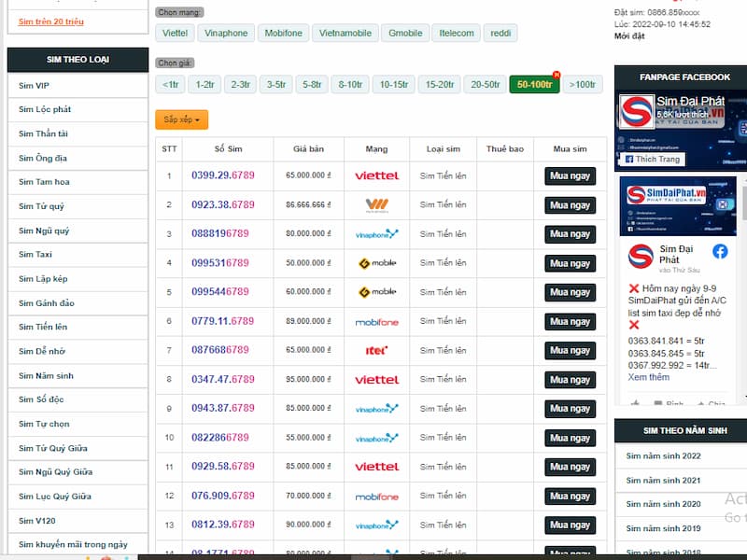
Task: Select the >100tr price range
Action: click(x=583, y=85)
